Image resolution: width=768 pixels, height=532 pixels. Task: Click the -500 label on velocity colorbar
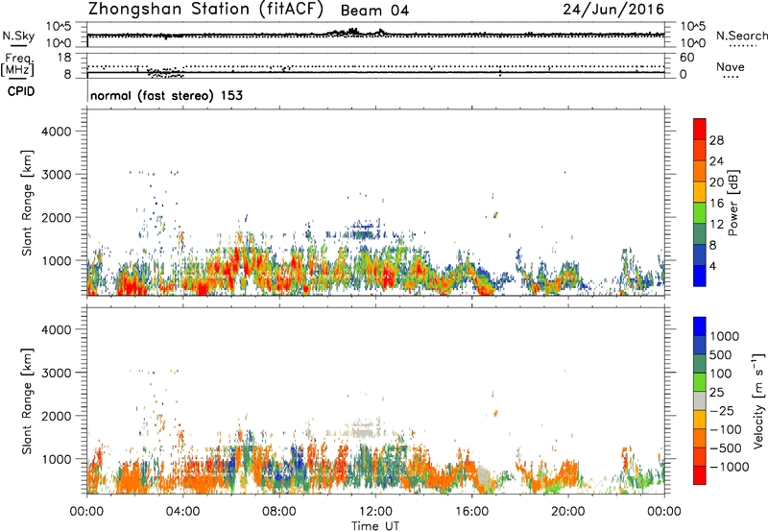(x=725, y=448)
